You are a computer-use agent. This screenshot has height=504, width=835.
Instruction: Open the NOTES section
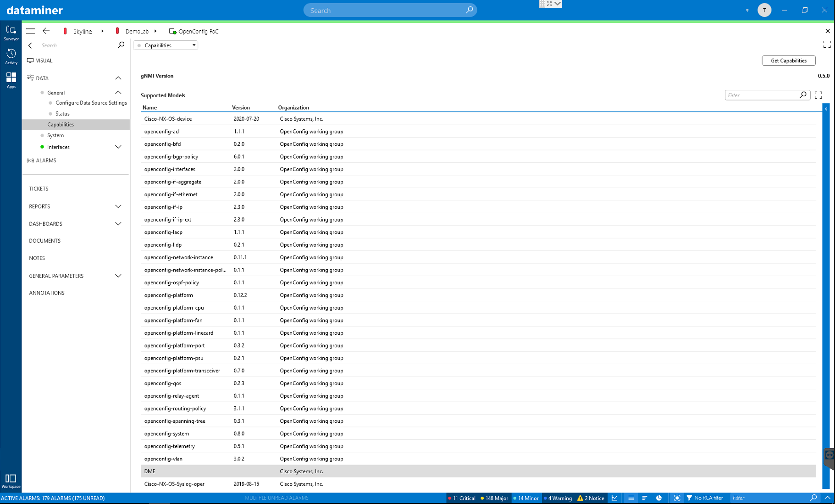37,258
